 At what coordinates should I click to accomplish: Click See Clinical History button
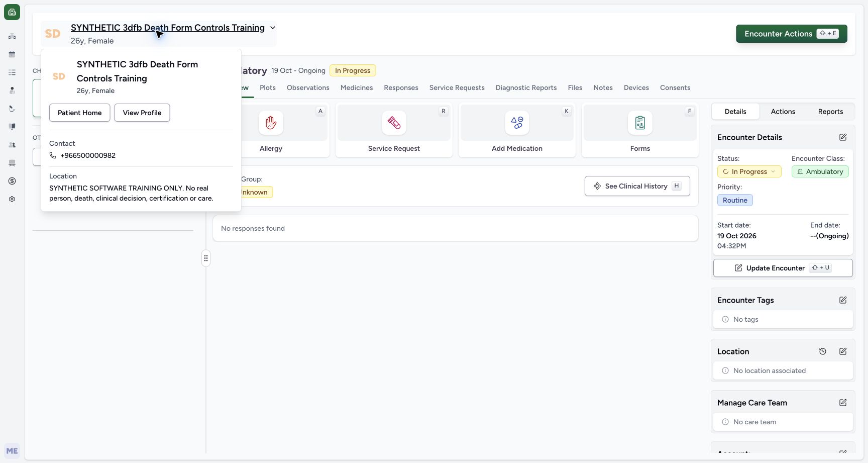pyautogui.click(x=637, y=186)
